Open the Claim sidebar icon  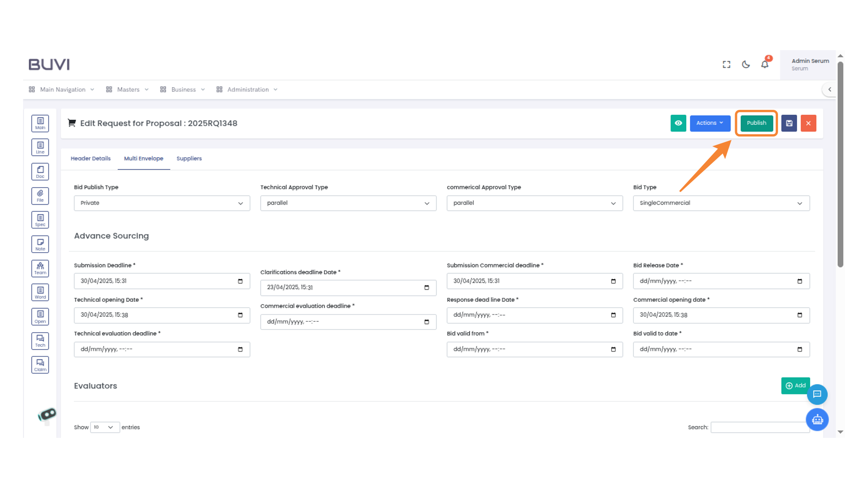(x=40, y=365)
